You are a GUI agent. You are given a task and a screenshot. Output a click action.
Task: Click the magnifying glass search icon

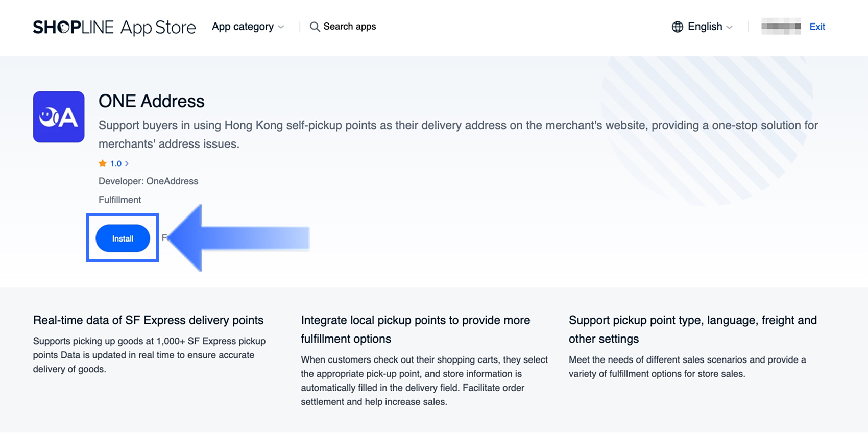tap(315, 27)
